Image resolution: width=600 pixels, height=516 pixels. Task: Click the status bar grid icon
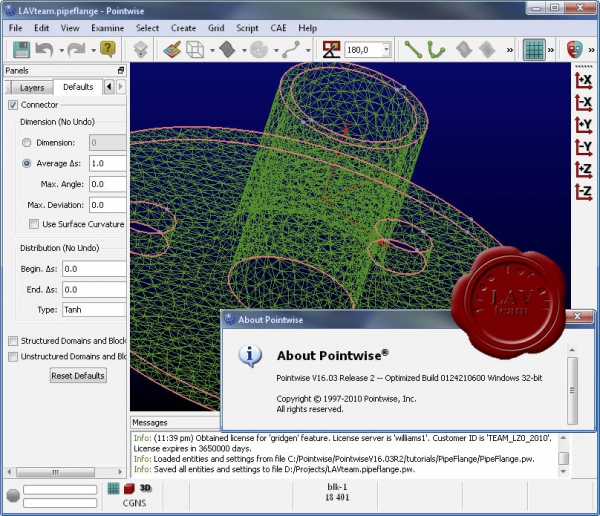tap(113, 488)
